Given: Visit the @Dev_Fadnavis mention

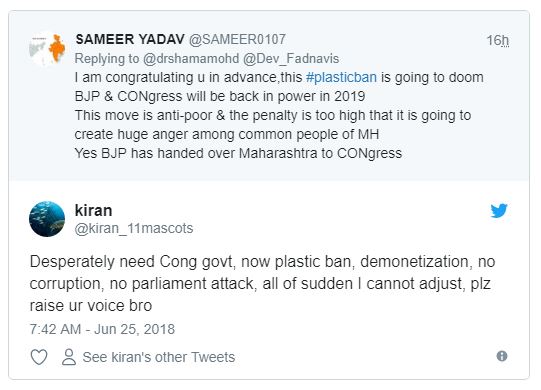Looking at the screenshot, I should [x=291, y=59].
